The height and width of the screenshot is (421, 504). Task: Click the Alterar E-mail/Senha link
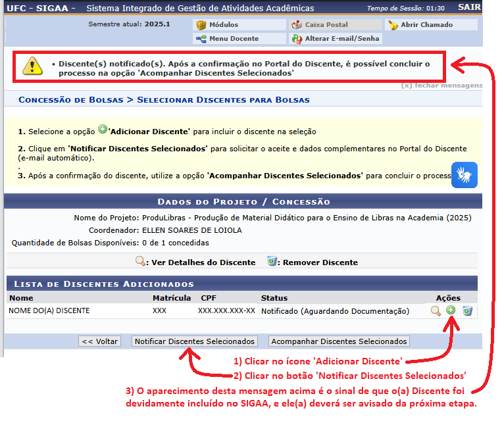tap(342, 39)
